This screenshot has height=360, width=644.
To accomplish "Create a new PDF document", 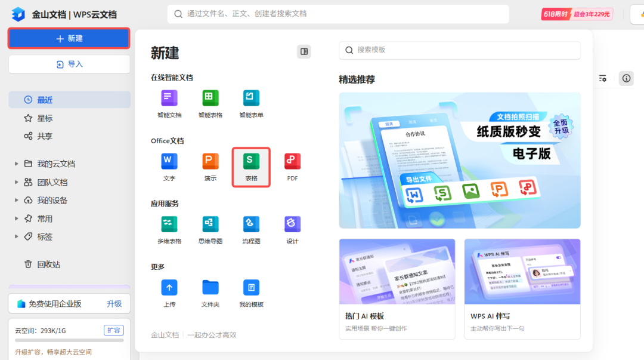I will [x=292, y=167].
